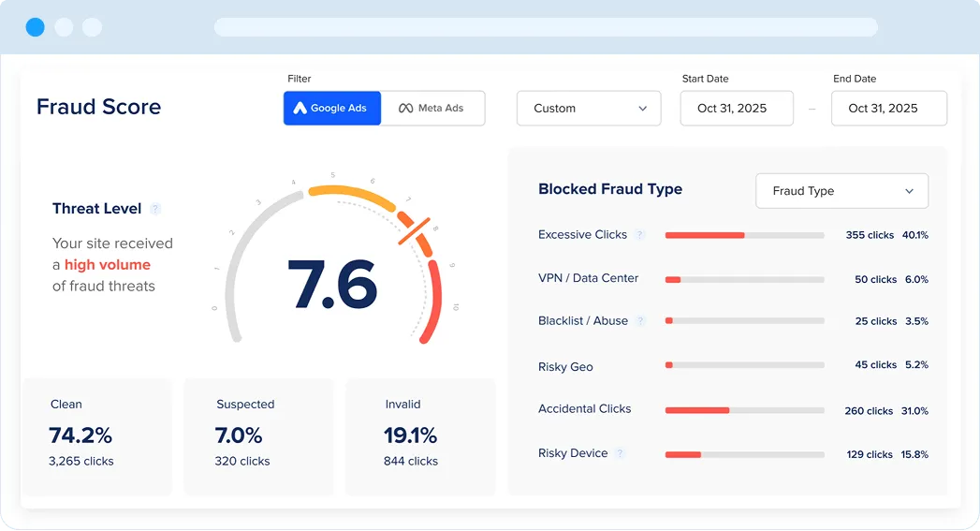
Task: Click the Google Ads logo icon
Action: click(300, 109)
